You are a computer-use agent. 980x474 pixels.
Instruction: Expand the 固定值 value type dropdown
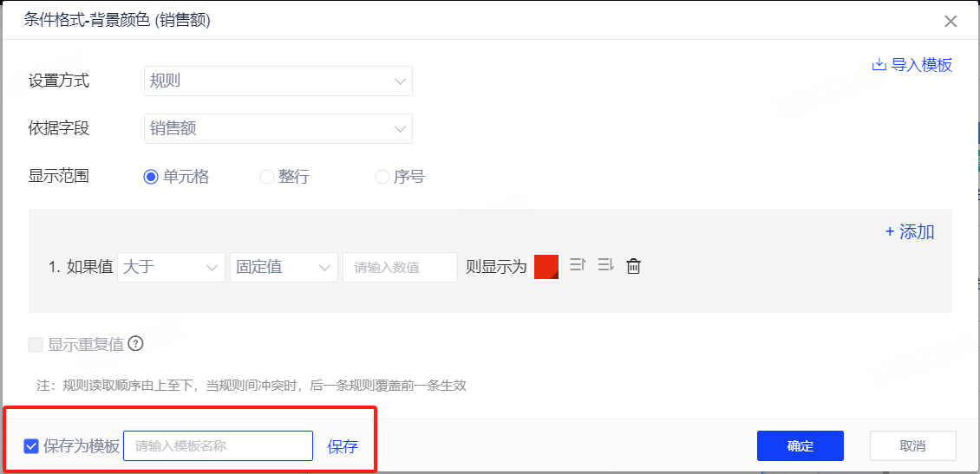tap(284, 267)
